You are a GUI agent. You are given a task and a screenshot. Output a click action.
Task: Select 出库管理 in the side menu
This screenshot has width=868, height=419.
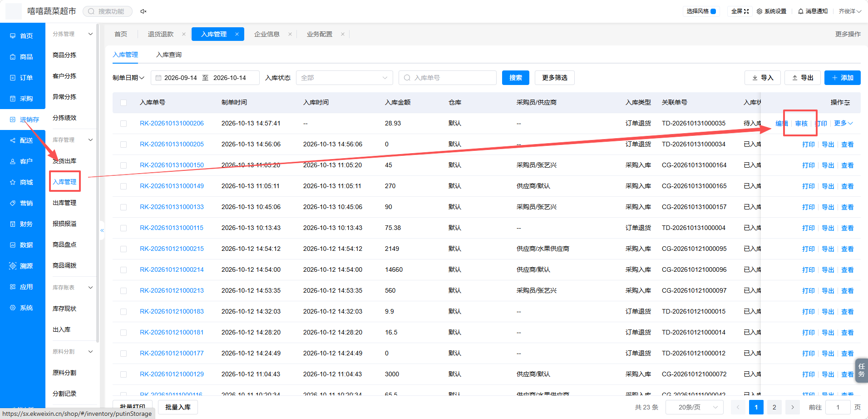pos(64,203)
